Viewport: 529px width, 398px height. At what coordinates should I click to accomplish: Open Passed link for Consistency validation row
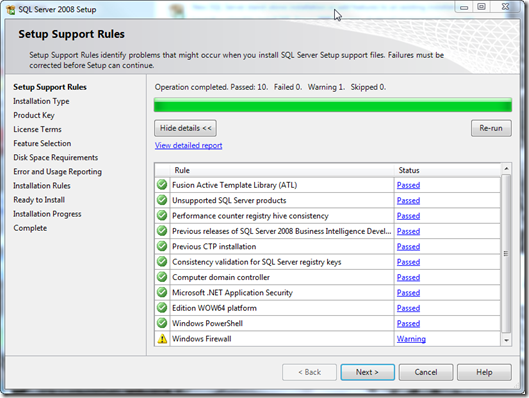tap(408, 262)
